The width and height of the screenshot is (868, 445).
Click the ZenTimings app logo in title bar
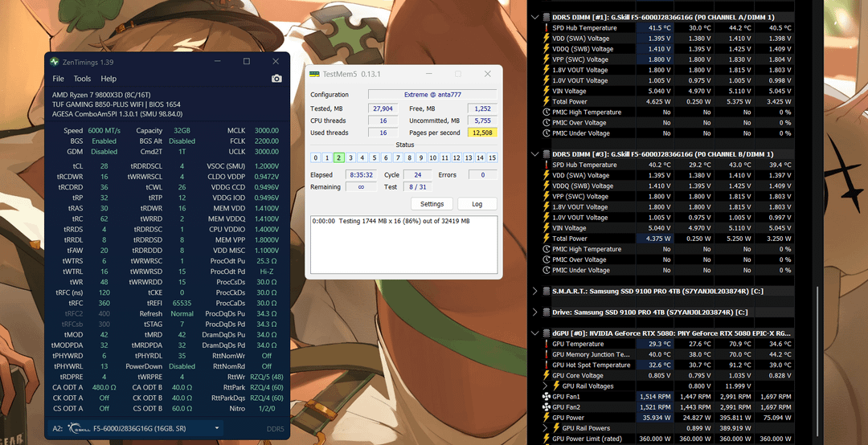click(55, 61)
